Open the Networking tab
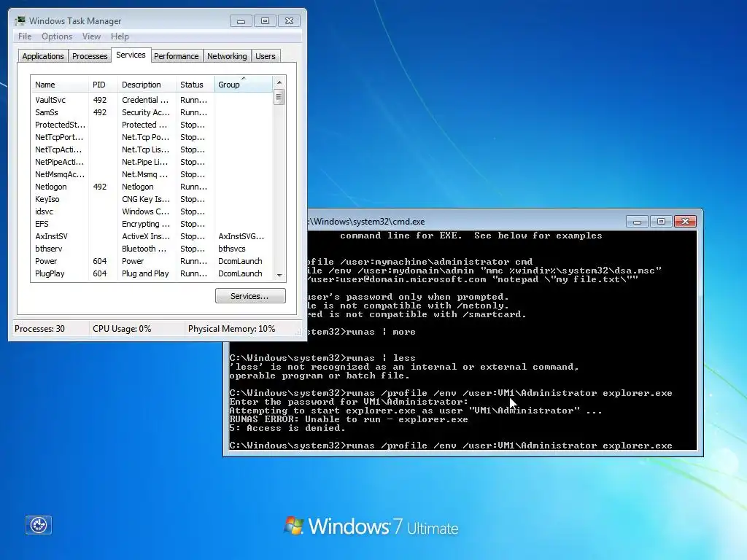Image resolution: width=747 pixels, height=560 pixels. [227, 56]
